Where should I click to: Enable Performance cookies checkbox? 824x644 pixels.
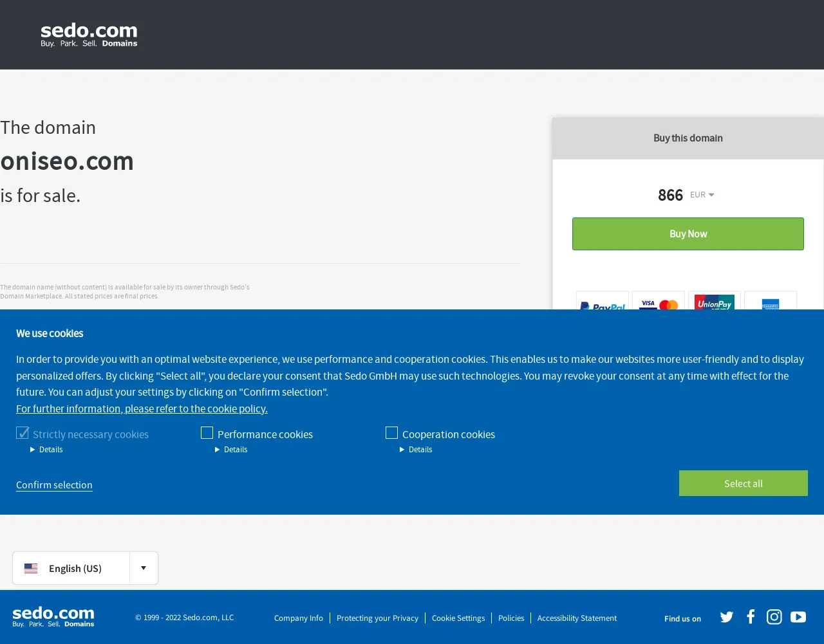tap(207, 433)
